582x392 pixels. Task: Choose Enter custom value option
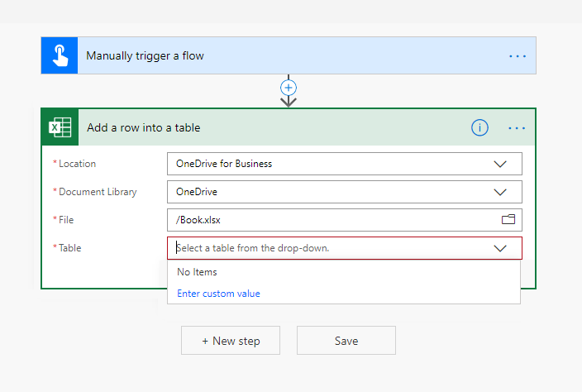(218, 294)
